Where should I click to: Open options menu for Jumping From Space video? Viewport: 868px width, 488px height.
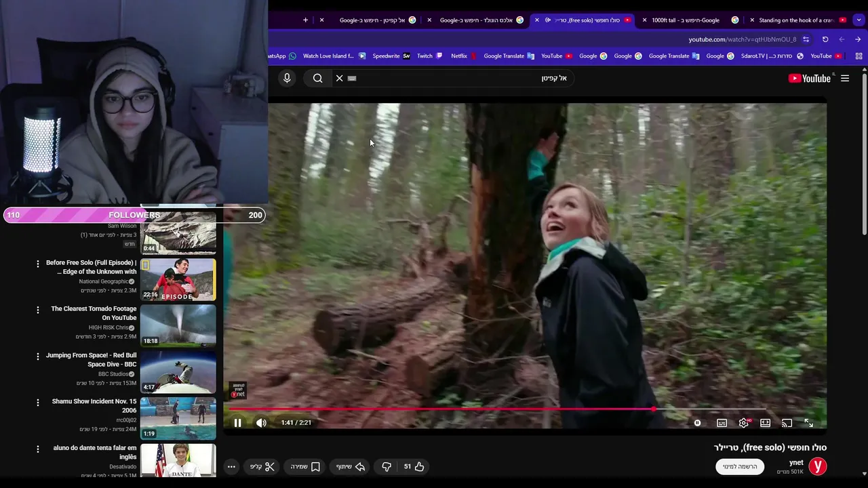[38, 357]
